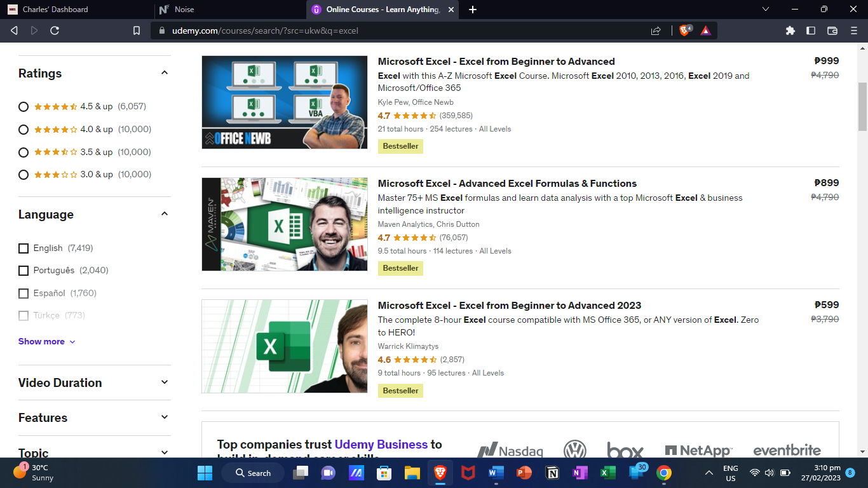The image size is (868, 488).
Task: Open Microsoft Store from the taskbar
Action: click(x=384, y=473)
